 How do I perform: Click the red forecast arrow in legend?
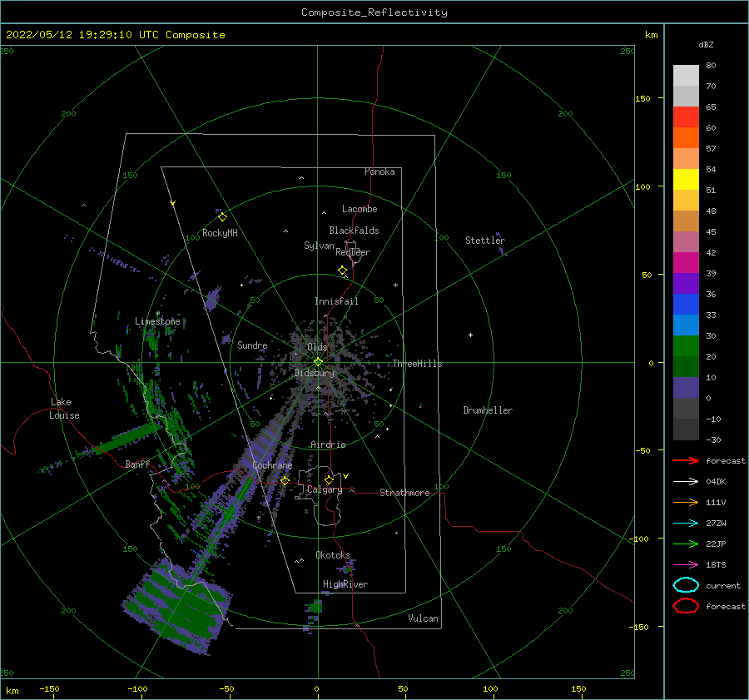pyautogui.click(x=686, y=460)
